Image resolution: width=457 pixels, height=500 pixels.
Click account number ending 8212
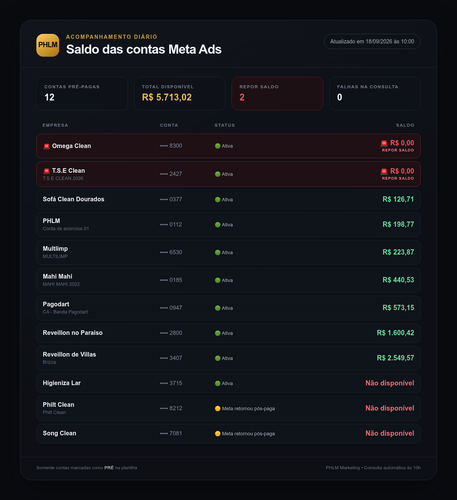(171, 408)
